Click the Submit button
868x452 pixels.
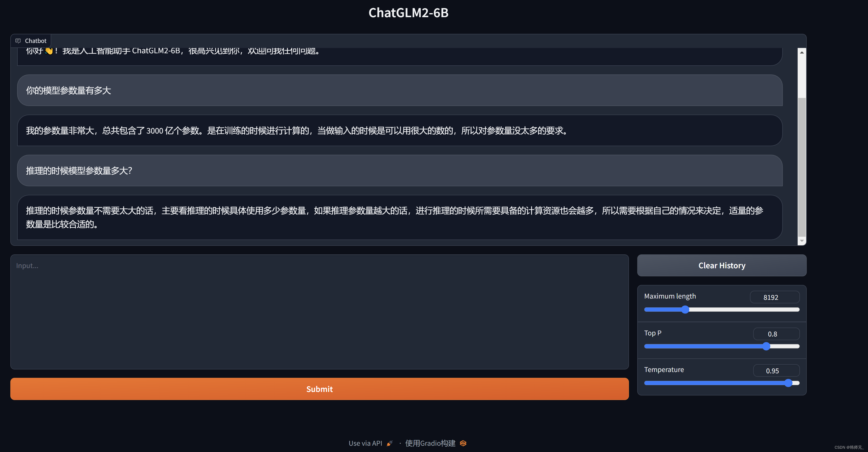coord(320,389)
